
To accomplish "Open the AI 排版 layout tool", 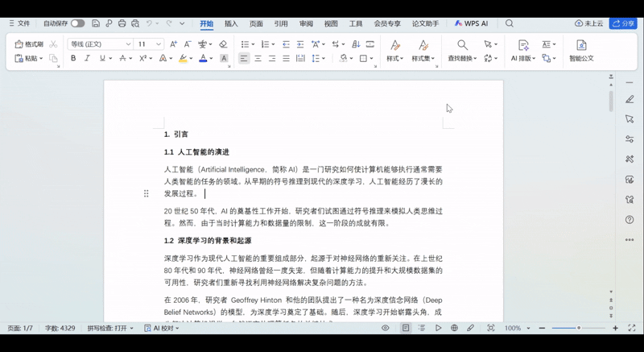I will [x=522, y=58].
